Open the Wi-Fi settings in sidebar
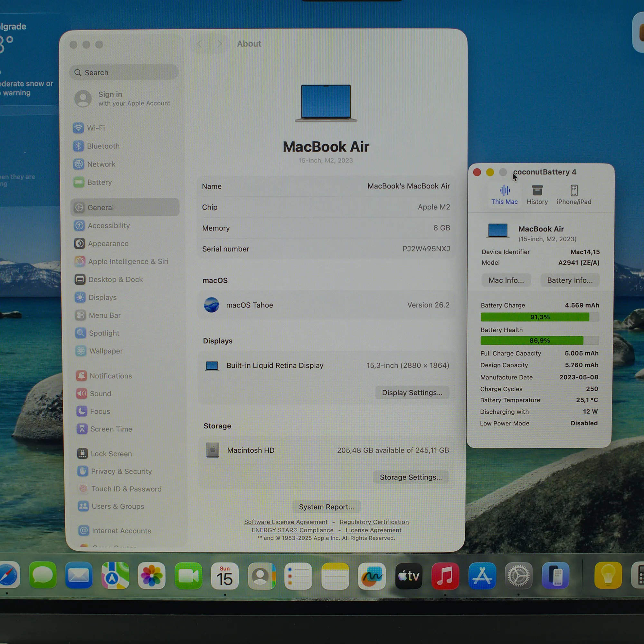The height and width of the screenshot is (644, 644). click(x=95, y=128)
